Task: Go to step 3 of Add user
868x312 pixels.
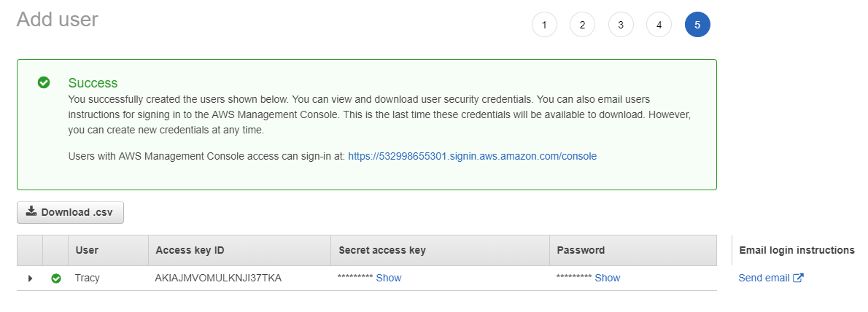Action: (621, 25)
